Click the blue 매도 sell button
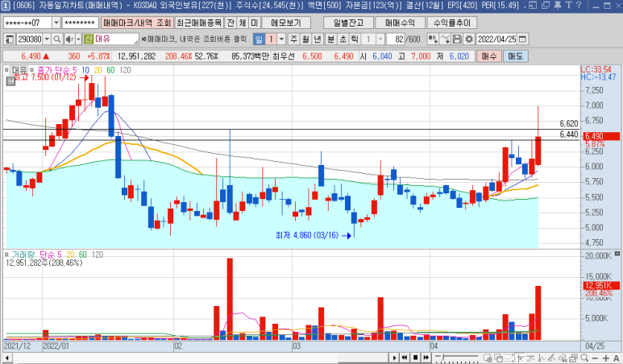The height and width of the screenshot is (364, 623). click(x=515, y=56)
